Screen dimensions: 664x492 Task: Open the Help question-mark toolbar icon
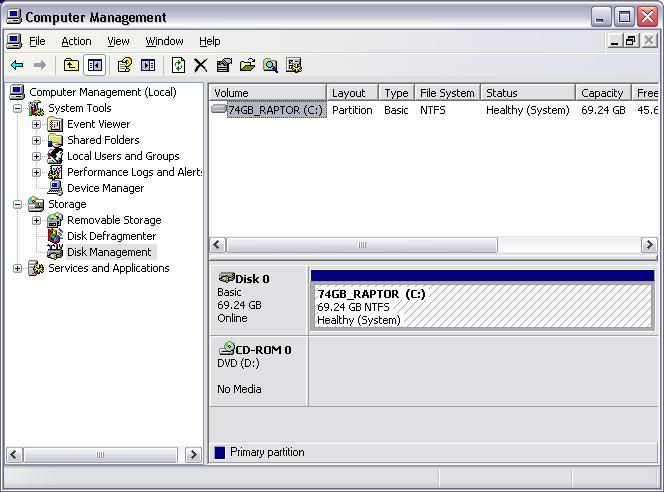pos(124,66)
